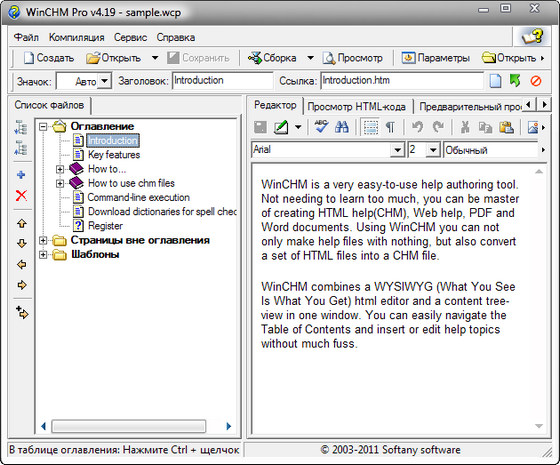Screen dimensions: 560x465
Task: Open the Компиляция menu
Action: tap(76, 38)
